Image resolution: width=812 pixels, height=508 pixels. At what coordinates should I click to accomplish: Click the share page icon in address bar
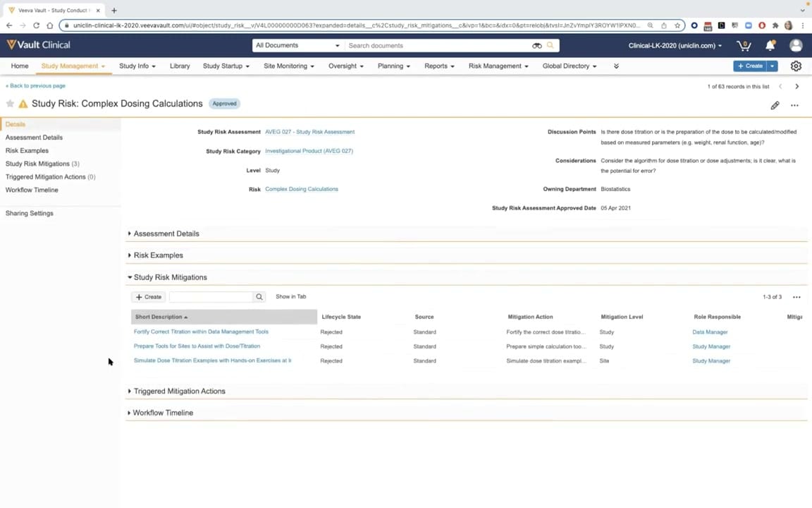pyautogui.click(x=664, y=25)
